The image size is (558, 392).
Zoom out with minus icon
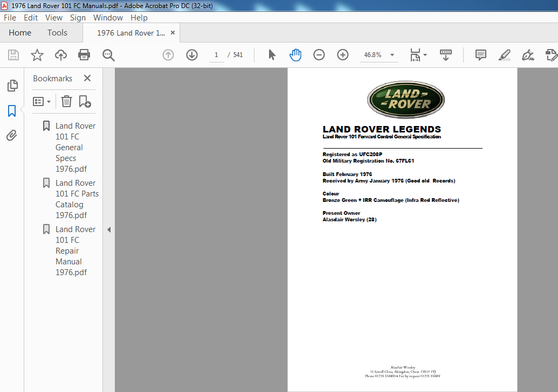(x=319, y=55)
